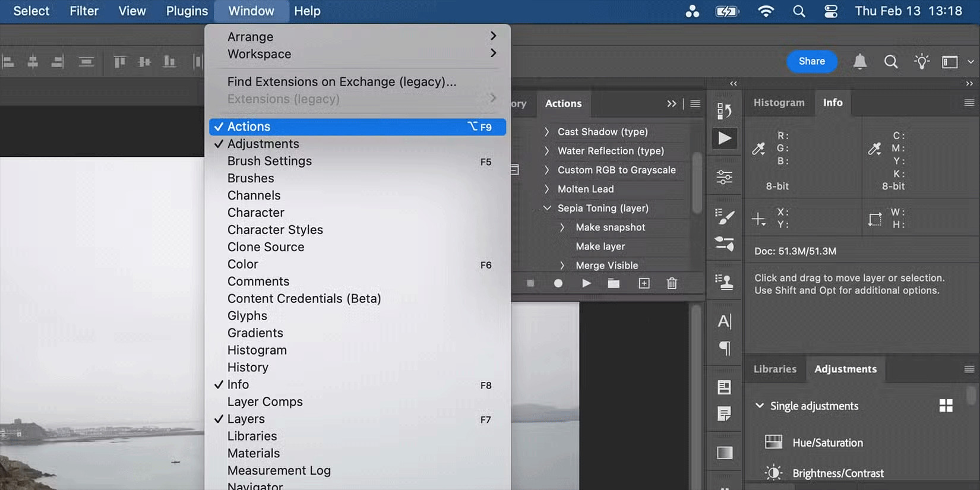Viewport: 980px width, 490px height.
Task: Click the Hue/Saturation adjustment icon
Action: tap(773, 442)
